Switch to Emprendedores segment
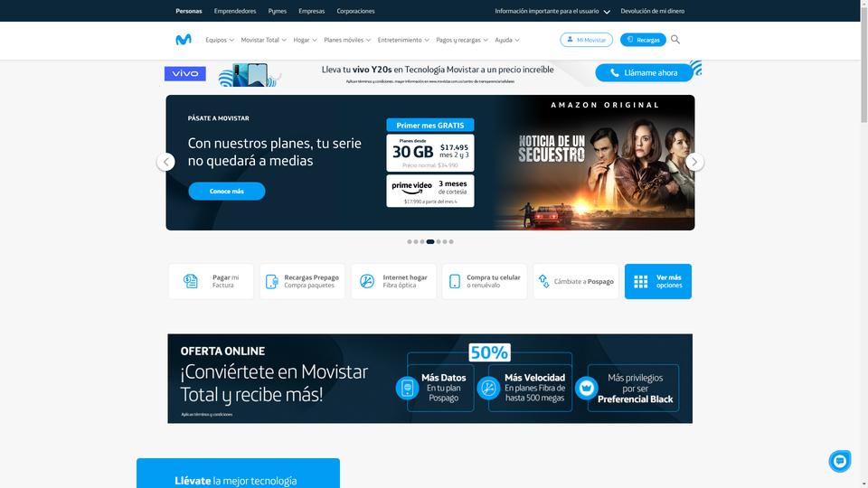868x488 pixels. click(235, 11)
